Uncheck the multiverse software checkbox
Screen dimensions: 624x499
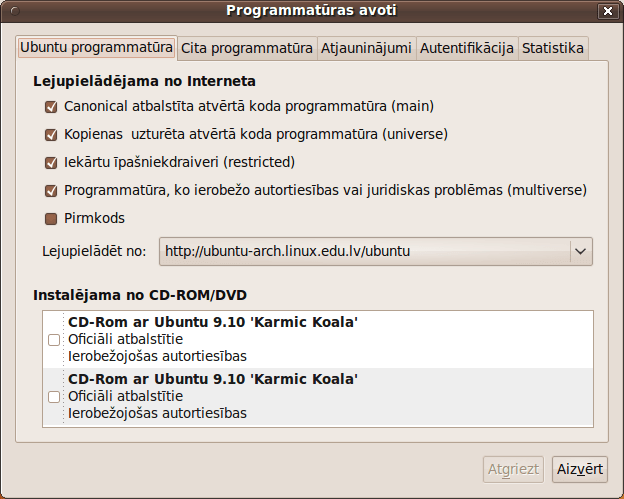pos(51,191)
